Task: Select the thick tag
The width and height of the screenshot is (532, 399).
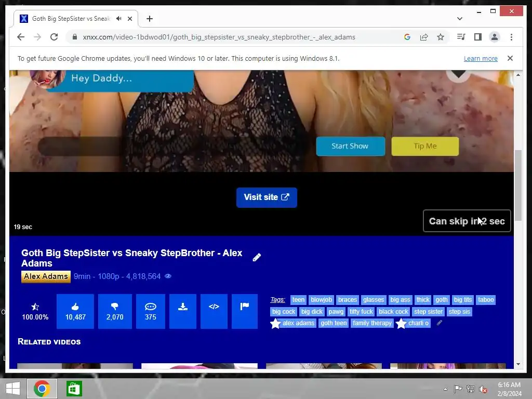Action: tap(423, 300)
